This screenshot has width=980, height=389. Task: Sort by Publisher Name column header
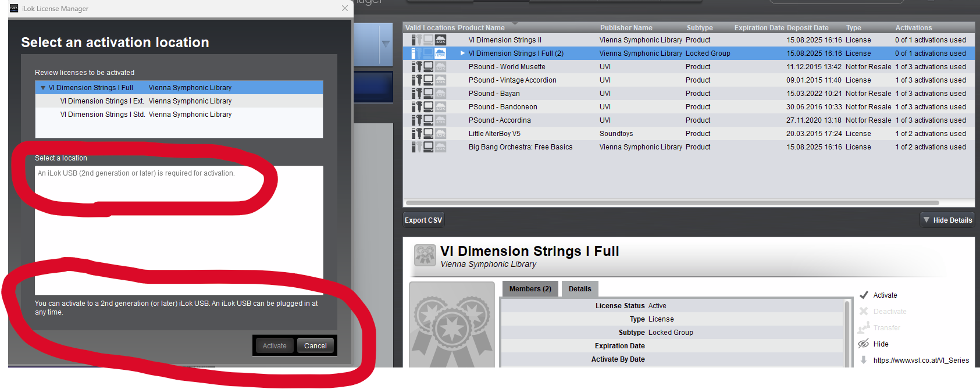tap(626, 28)
